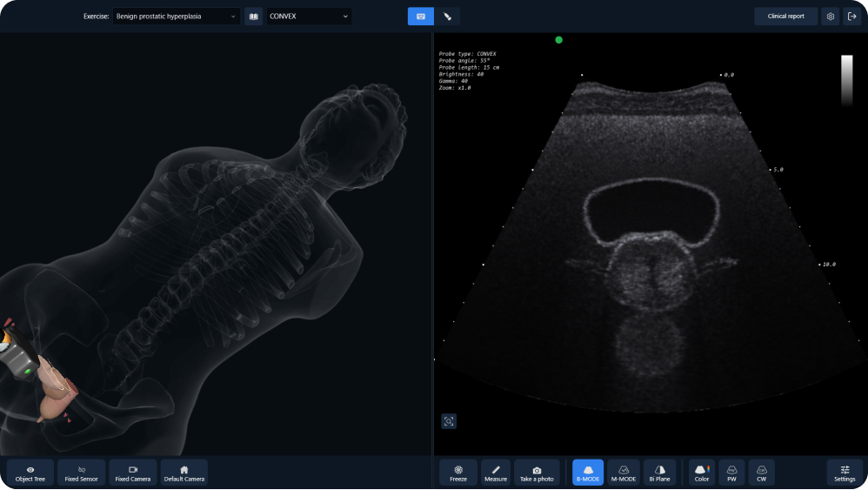Open ultrasound Settings sliders panel
Image resolution: width=868 pixels, height=490 pixels.
coord(845,473)
